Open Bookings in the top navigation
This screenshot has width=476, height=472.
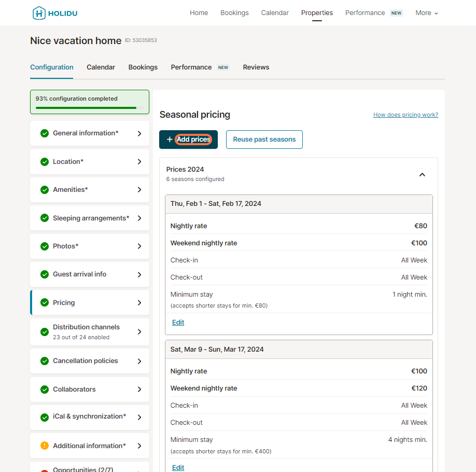[234, 13]
